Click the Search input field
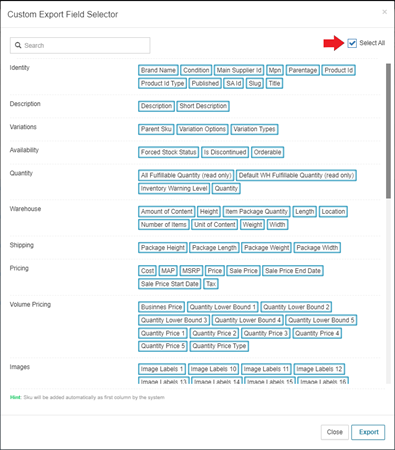 click(80, 45)
